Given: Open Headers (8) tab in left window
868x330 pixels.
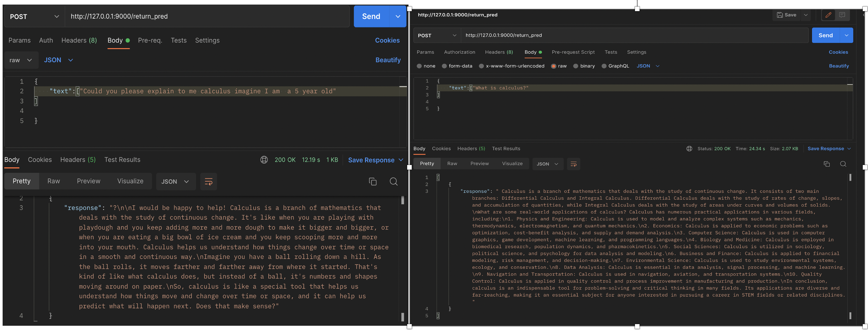Looking at the screenshot, I should click(79, 40).
